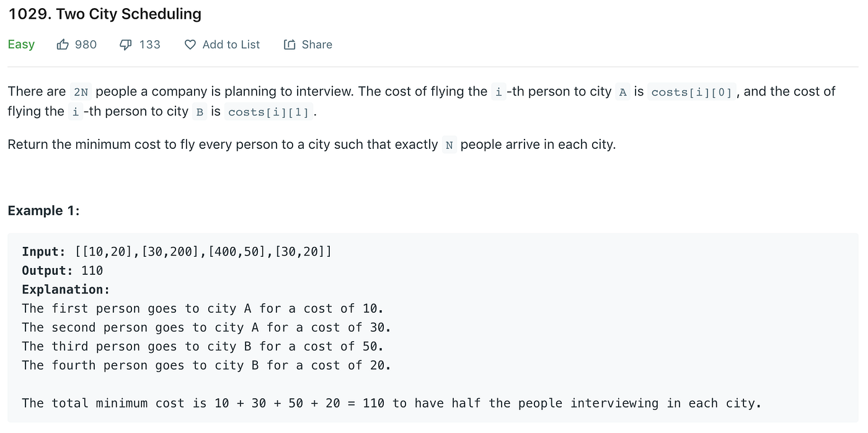Click inside the example input code block
This screenshot has height=433, width=868.
[177, 251]
